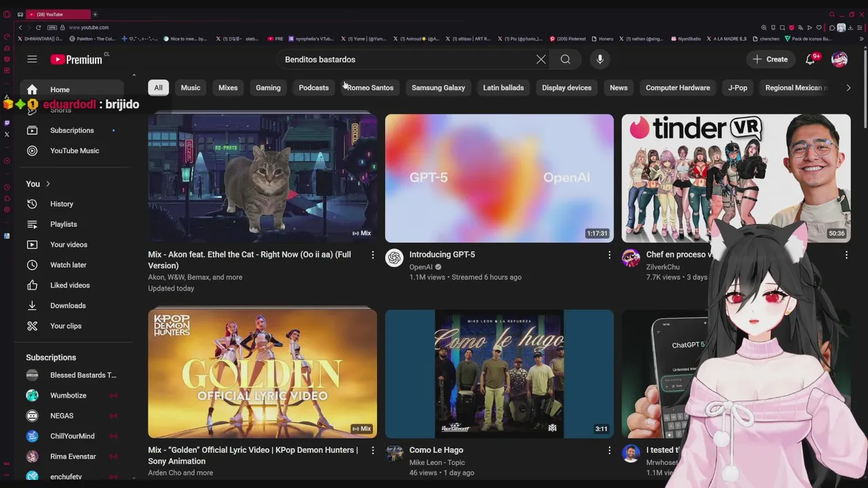
Task: Expand the You section chevron
Action: 48,184
